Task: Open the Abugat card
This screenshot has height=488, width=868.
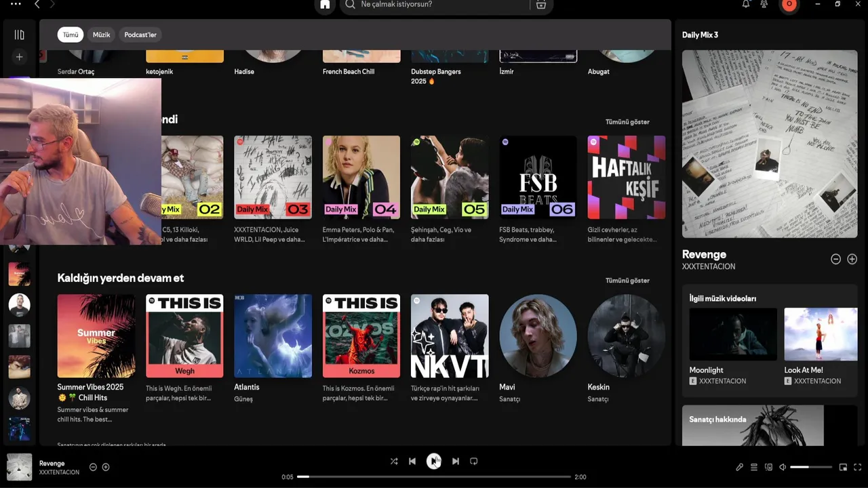Action: tap(626, 62)
